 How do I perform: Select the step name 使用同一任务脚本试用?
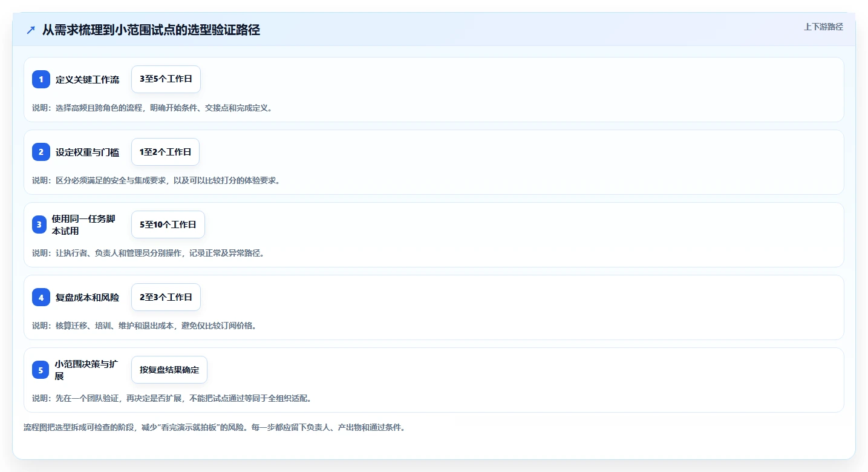click(83, 225)
